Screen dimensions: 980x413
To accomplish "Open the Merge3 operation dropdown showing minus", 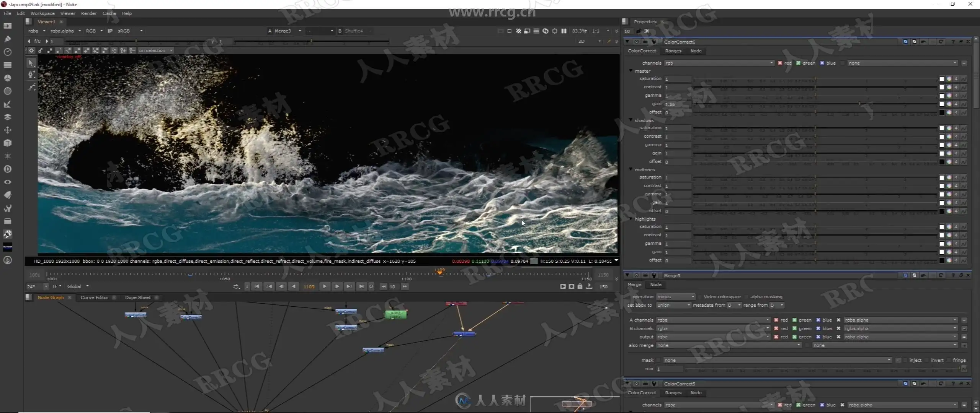I will pyautogui.click(x=675, y=297).
